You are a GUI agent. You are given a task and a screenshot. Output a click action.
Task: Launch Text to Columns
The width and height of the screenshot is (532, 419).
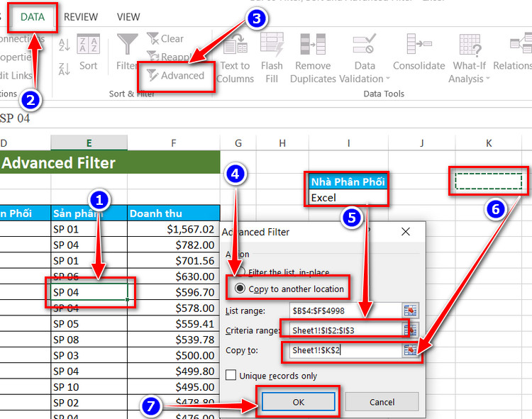[x=235, y=58]
